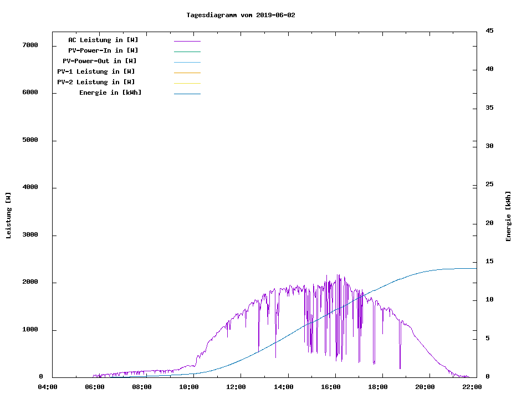Click the blue PV-Power-Out legend line sample
Image resolution: width=532 pixels, height=399 pixels.
pos(187,62)
